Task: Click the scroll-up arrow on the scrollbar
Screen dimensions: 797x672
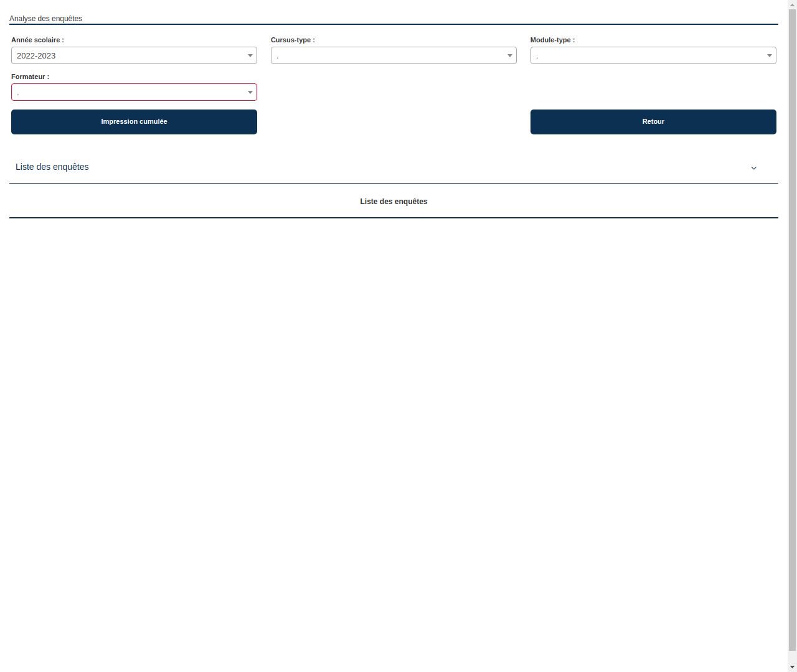Action: [x=792, y=4]
